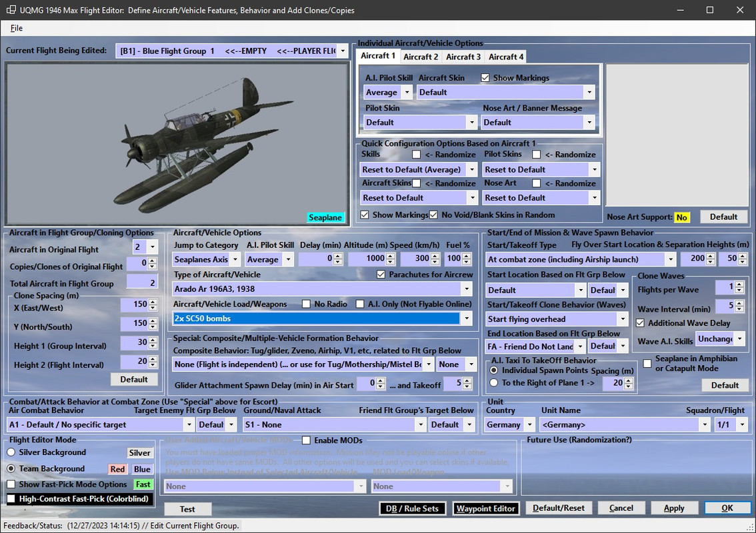Click the Blue team background button

tap(142, 469)
